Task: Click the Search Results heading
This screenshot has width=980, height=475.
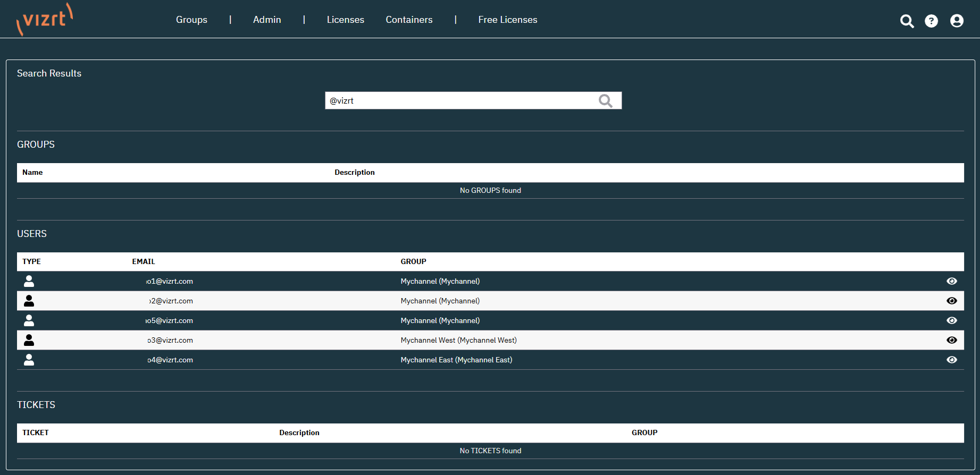Action: coord(49,73)
